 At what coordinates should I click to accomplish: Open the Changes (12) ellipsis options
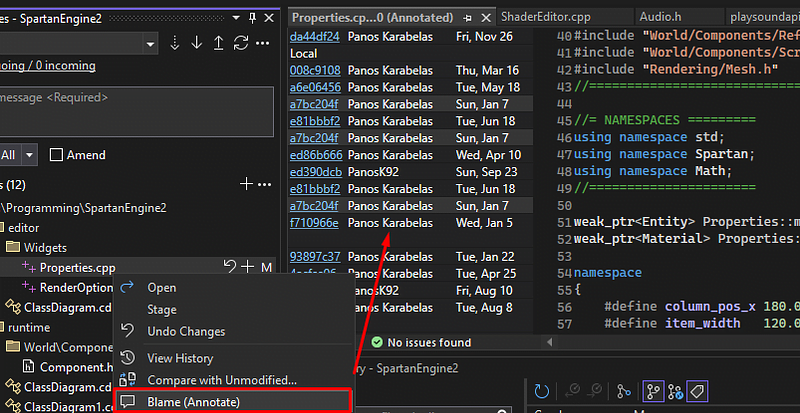click(x=264, y=184)
